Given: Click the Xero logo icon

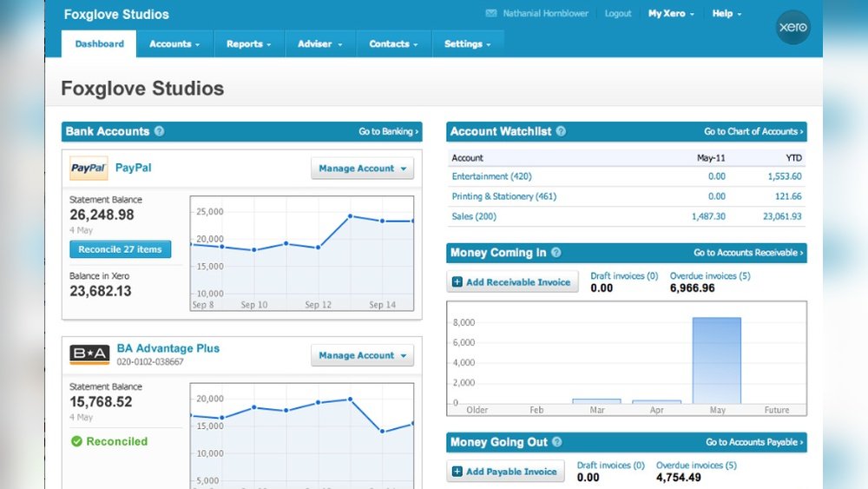Looking at the screenshot, I should coord(793,28).
